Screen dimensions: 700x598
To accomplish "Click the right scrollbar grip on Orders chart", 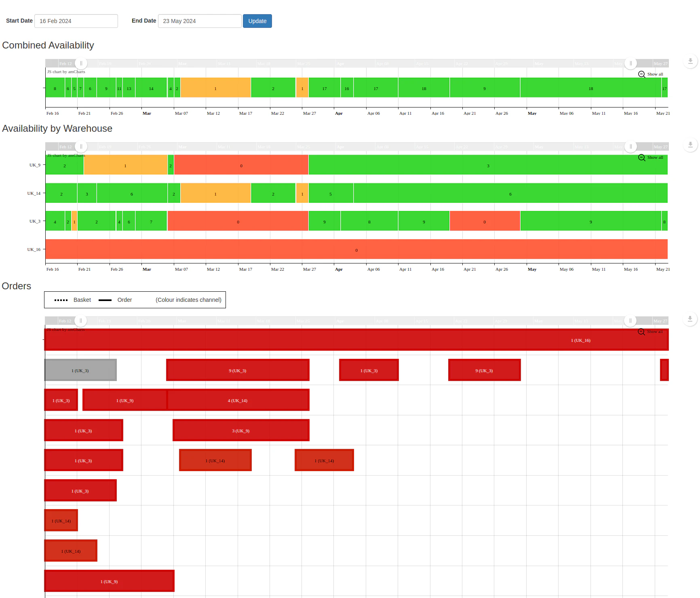I will [630, 320].
